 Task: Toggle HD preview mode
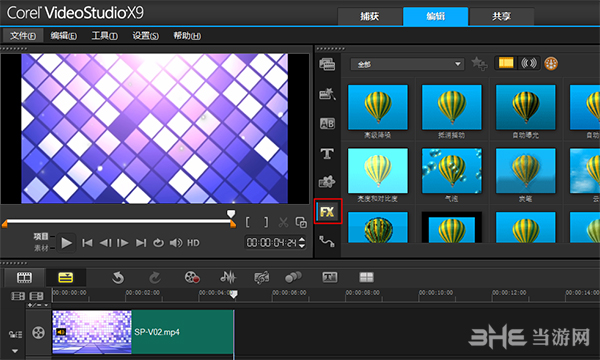click(x=193, y=243)
